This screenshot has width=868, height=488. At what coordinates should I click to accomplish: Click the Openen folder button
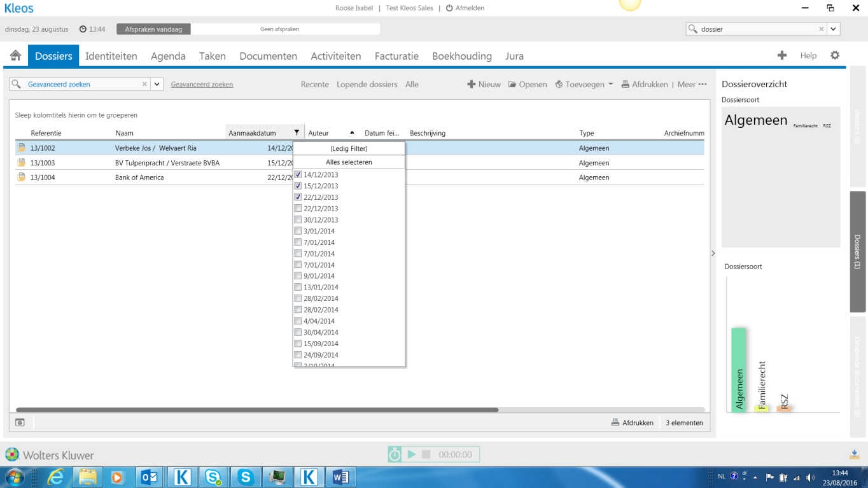click(x=528, y=84)
